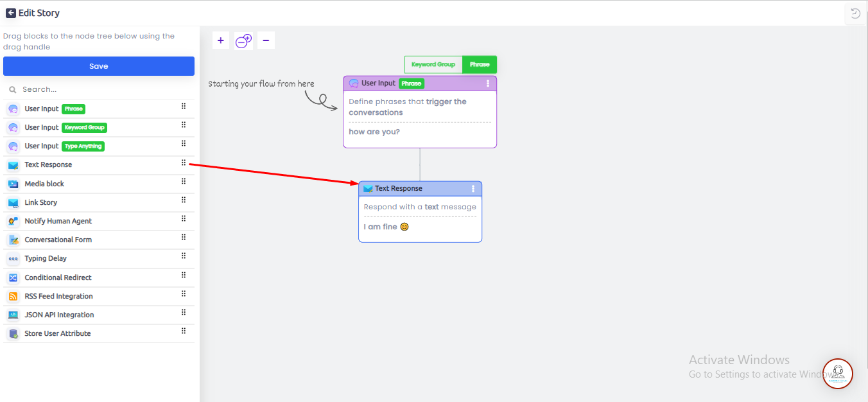Click the User Input Type Anything icon
Viewport: 868px width, 402px height.
tap(13, 146)
